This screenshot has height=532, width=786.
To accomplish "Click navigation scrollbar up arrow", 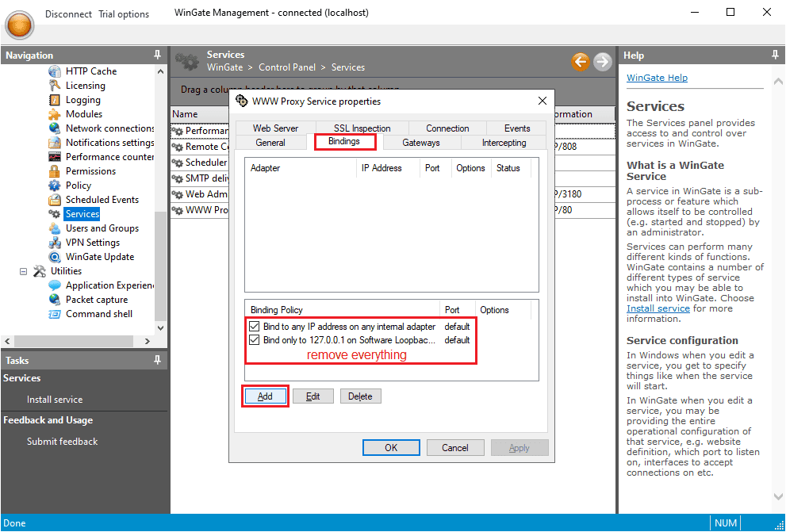I will click(x=160, y=71).
